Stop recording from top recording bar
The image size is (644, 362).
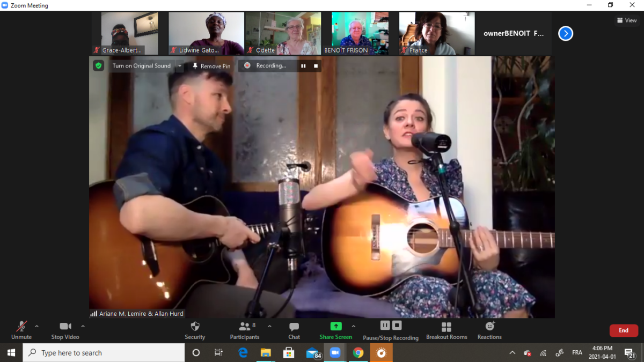pyautogui.click(x=316, y=66)
